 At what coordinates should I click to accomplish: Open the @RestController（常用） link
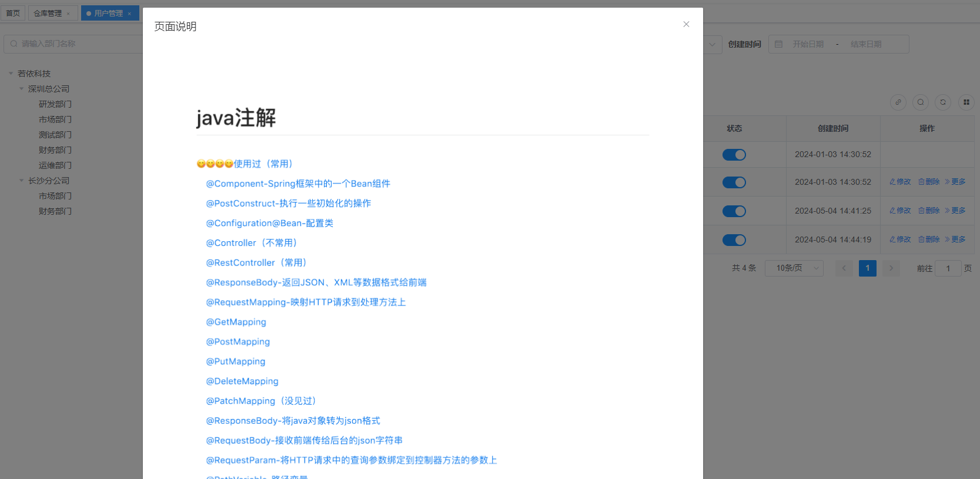[256, 262]
